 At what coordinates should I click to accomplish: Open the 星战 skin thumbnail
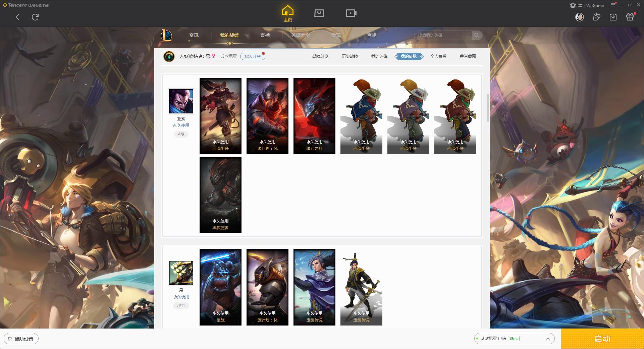coord(220,287)
